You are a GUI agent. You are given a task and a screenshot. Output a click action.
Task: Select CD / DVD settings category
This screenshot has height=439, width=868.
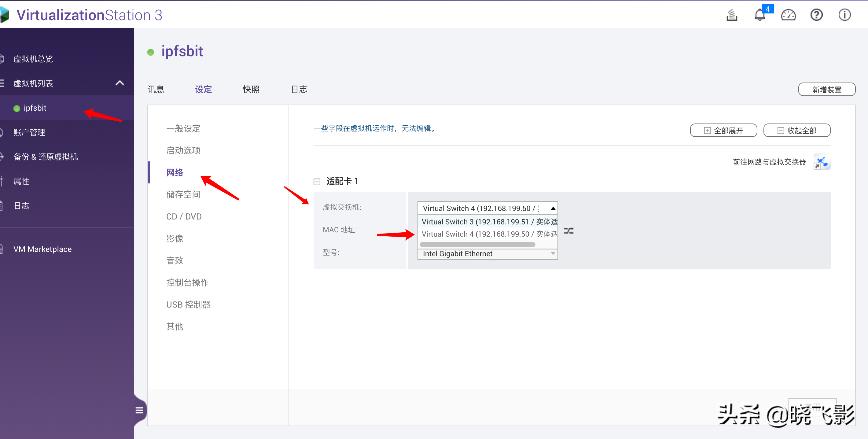click(x=184, y=217)
